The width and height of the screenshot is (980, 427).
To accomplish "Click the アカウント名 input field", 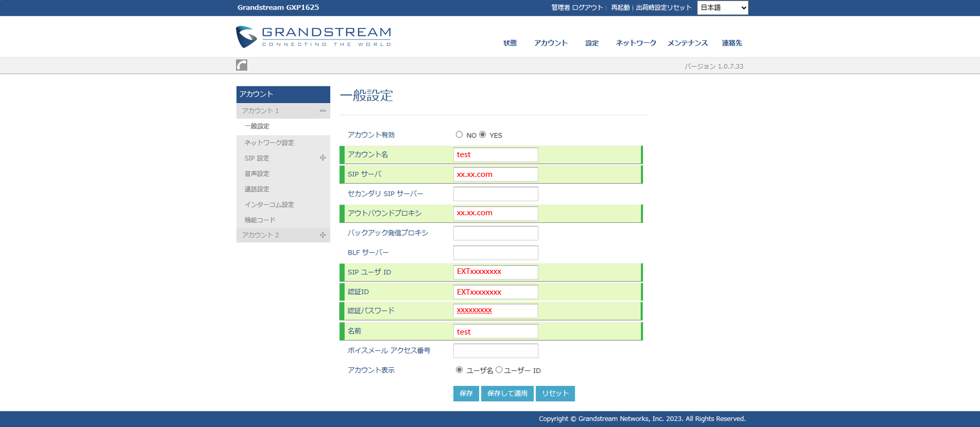I will pyautogui.click(x=496, y=155).
